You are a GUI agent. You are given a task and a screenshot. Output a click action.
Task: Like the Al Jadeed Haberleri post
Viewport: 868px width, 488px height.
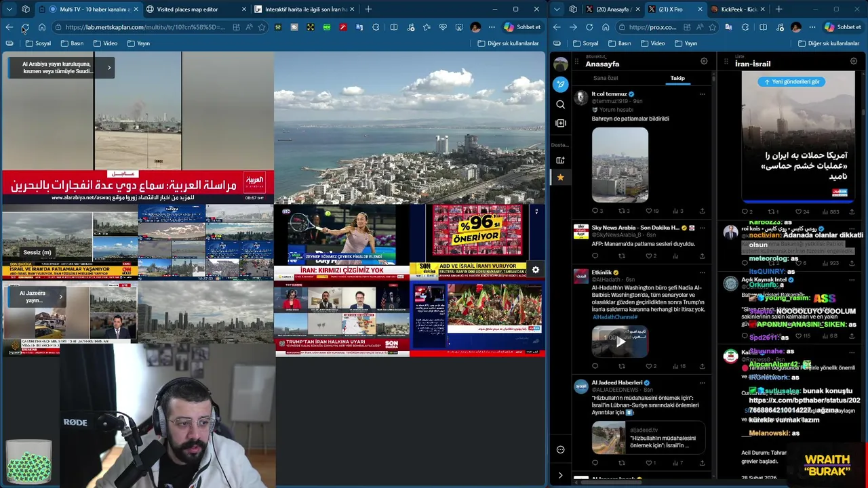click(649, 463)
